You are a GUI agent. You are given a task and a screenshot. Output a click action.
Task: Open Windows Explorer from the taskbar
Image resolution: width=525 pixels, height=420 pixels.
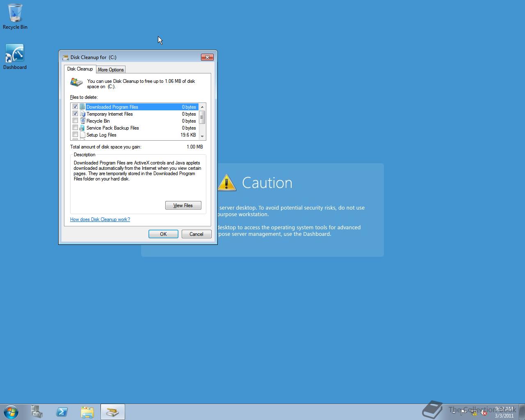(87, 412)
